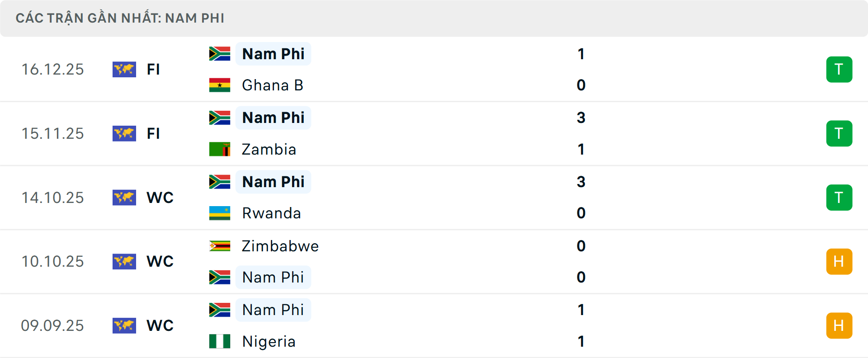
Task: Open the Rwanda team link
Action: (271, 213)
